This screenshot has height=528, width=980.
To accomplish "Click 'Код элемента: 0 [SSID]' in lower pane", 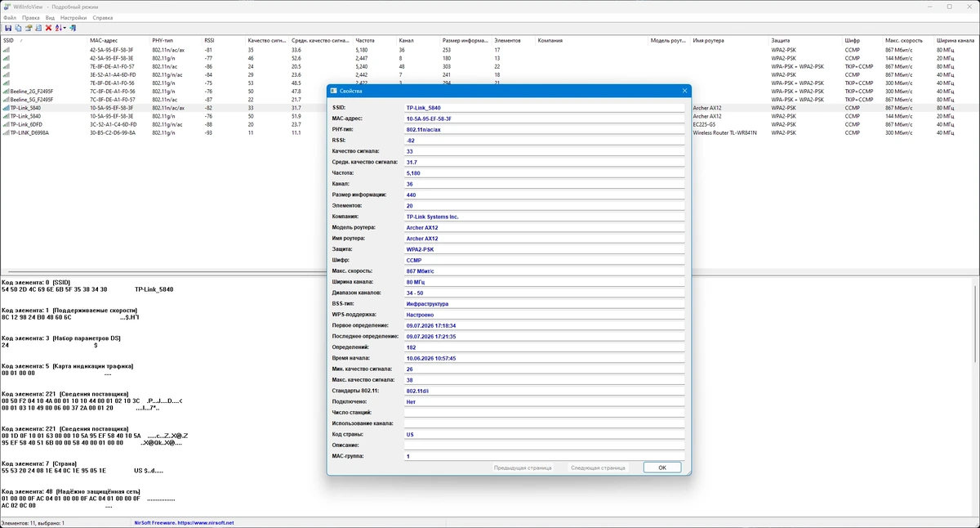I will [36, 282].
